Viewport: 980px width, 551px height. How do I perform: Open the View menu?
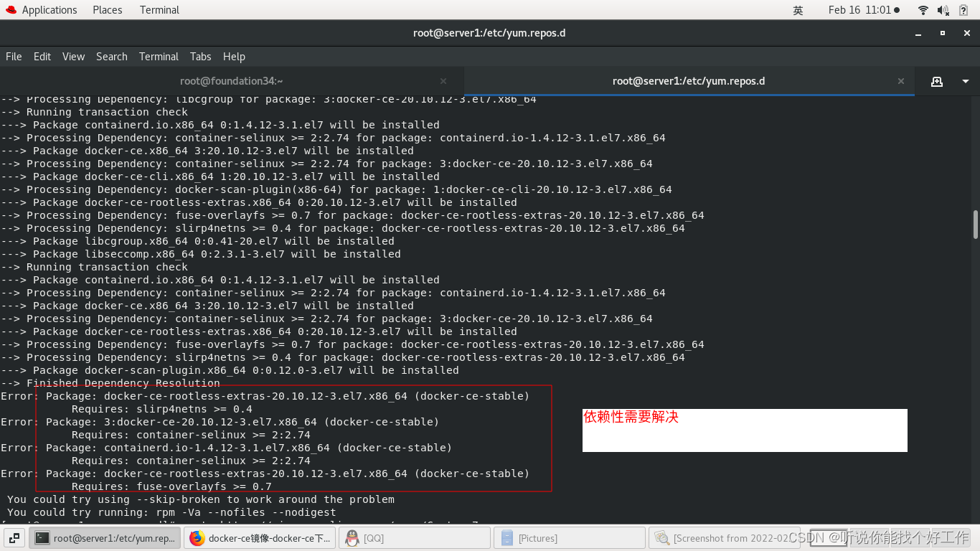point(73,57)
